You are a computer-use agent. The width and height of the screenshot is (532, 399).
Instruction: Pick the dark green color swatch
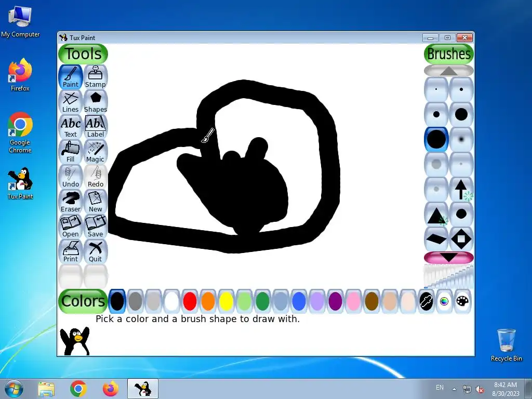(x=262, y=301)
